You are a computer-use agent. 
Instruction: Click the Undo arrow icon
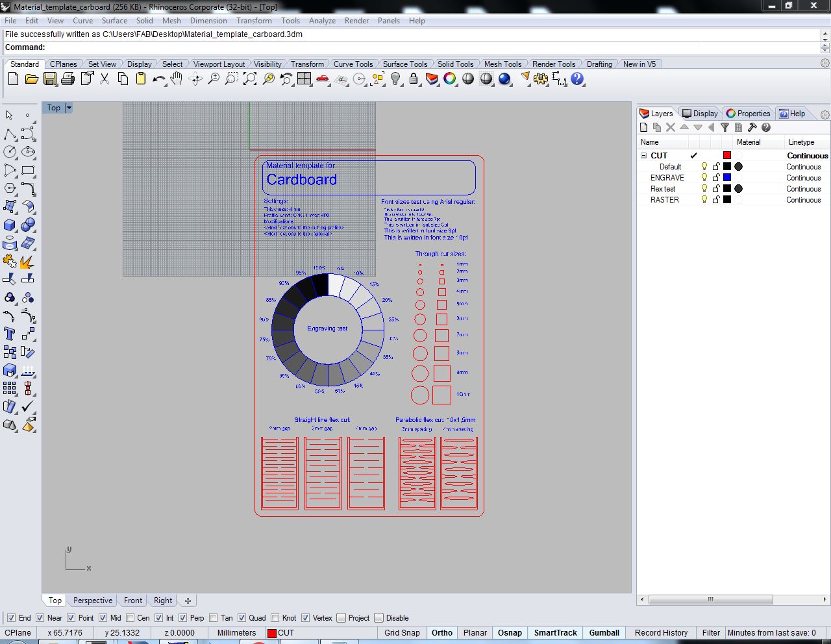[158, 79]
